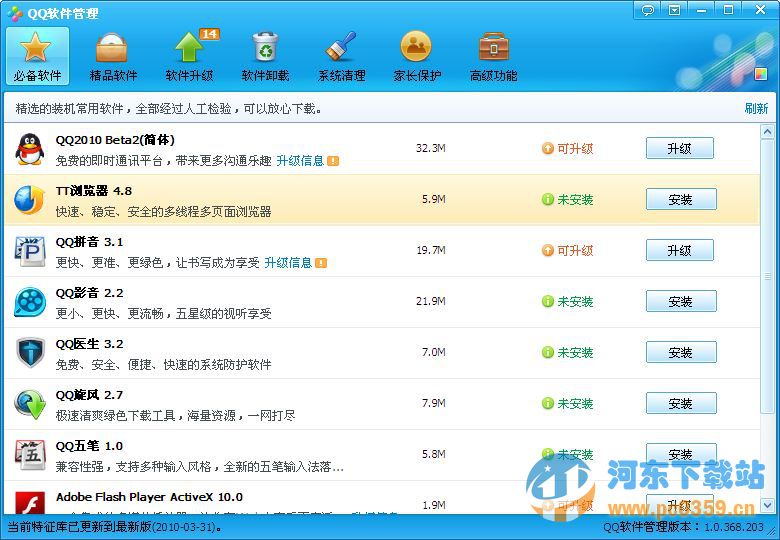
Task: Select the QQ影音 2.2 title
Action: [90, 293]
